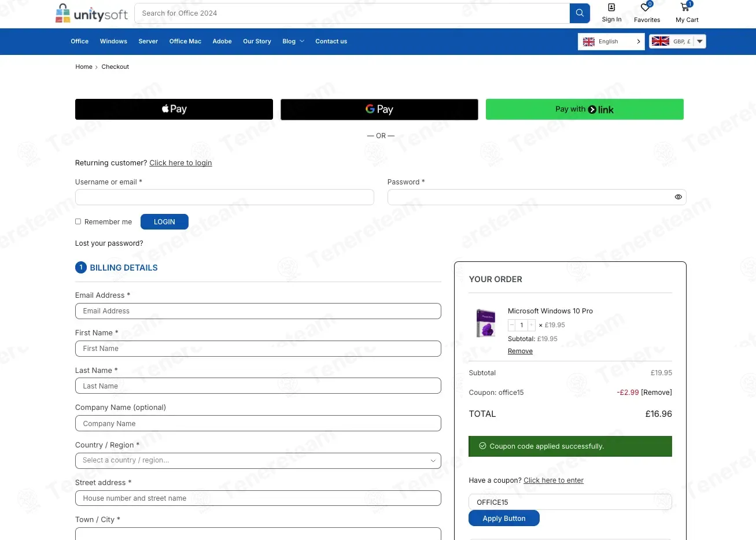
Task: Open the Sign In account icon
Action: (611, 8)
